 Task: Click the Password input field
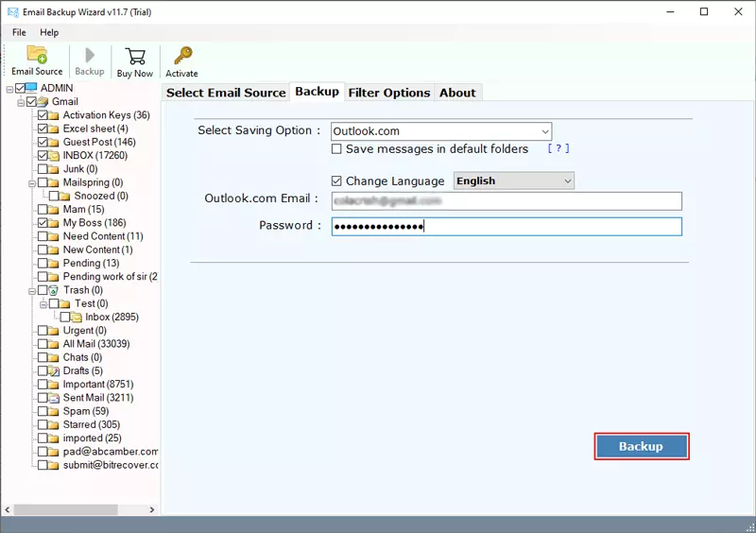(x=507, y=227)
